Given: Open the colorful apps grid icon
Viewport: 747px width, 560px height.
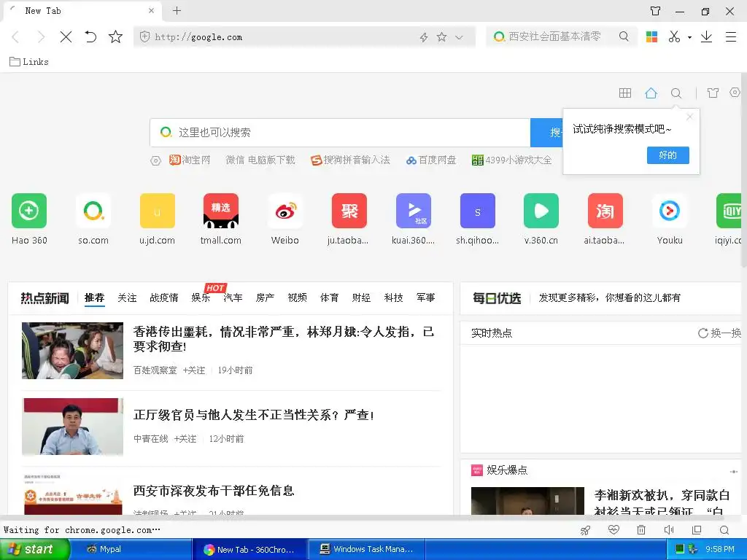Looking at the screenshot, I should click(651, 36).
